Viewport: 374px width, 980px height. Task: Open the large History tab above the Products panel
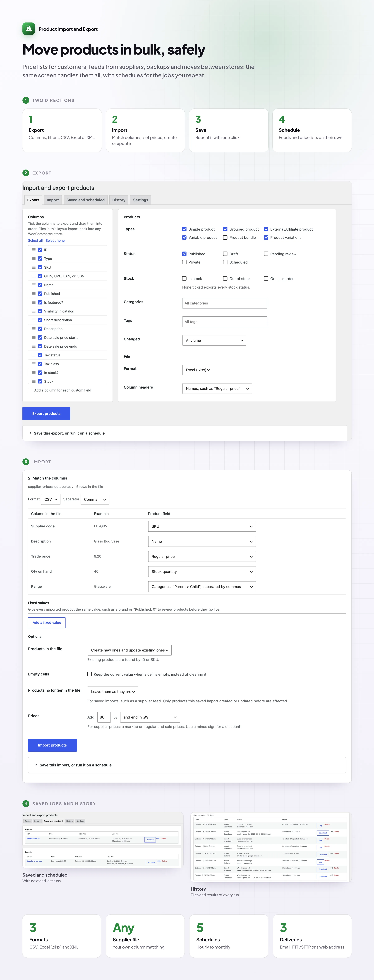[119, 200]
